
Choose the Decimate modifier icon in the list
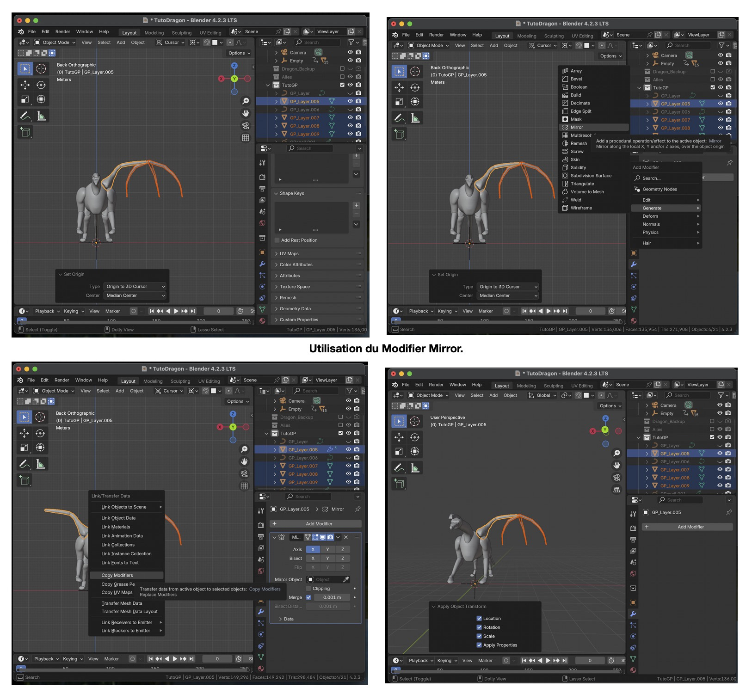[x=565, y=103]
